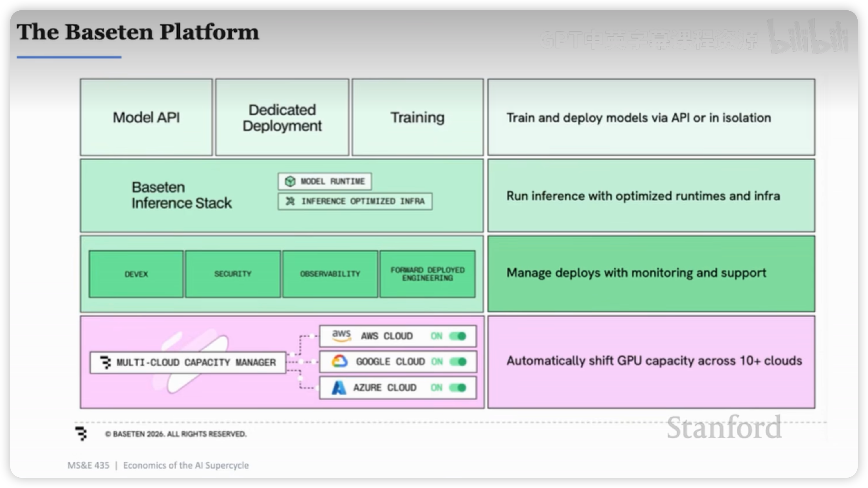868x488 pixels.
Task: Click the Inference Optimized Infra icon
Action: point(290,201)
